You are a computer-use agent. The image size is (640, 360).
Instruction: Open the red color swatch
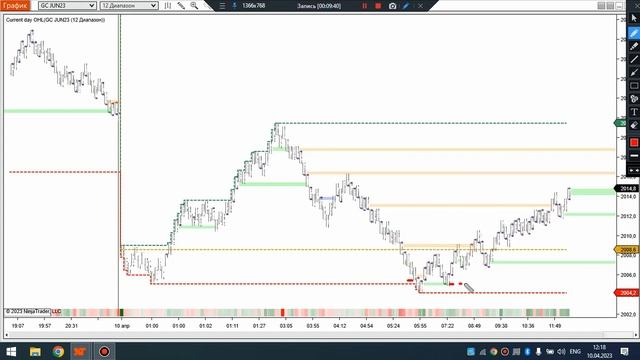coord(634,142)
